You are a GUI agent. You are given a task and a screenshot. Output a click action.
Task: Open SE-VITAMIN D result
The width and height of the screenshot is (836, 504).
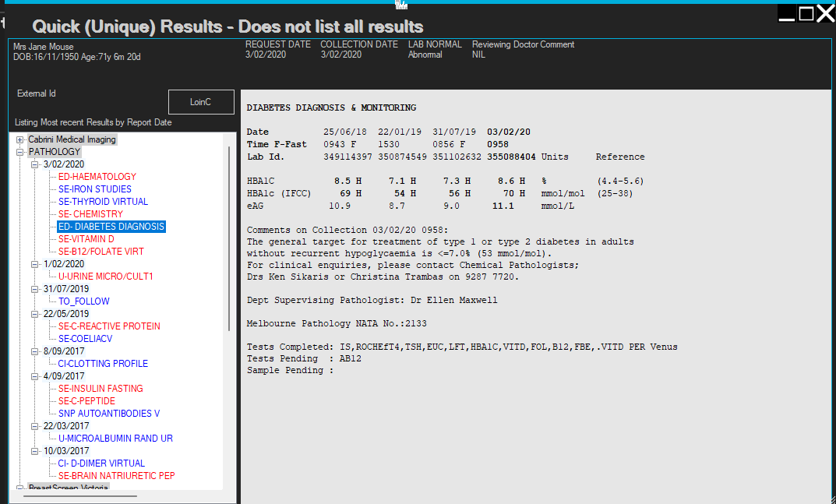click(x=86, y=239)
